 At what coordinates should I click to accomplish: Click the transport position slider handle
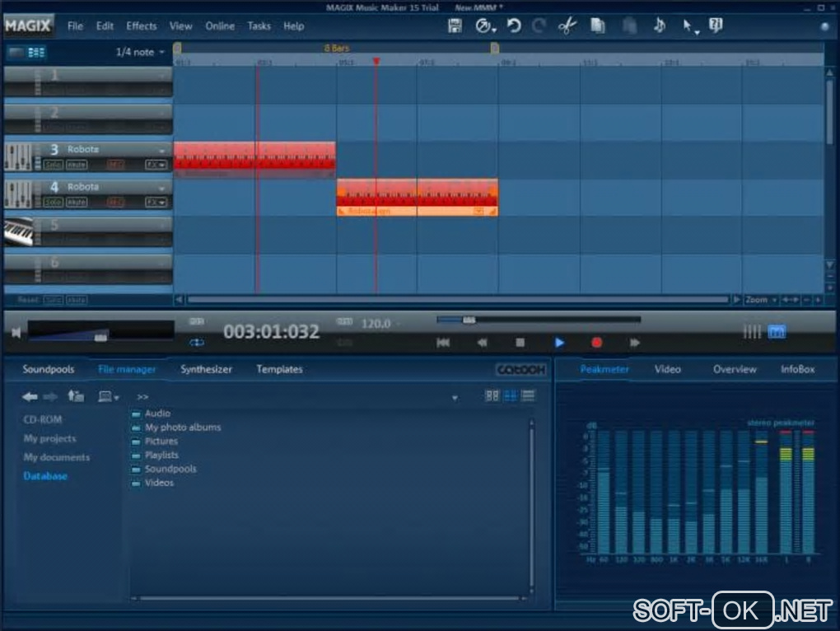(x=469, y=320)
